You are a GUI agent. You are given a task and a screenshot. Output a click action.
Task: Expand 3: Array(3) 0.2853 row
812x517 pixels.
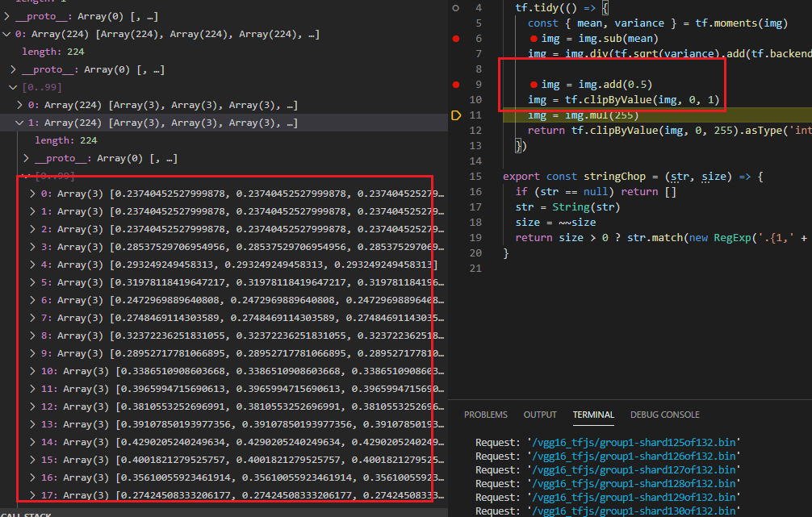(x=32, y=247)
